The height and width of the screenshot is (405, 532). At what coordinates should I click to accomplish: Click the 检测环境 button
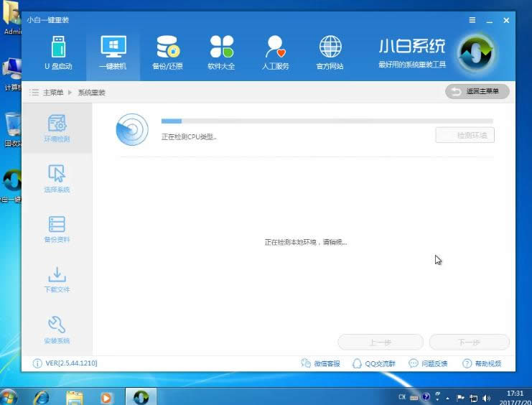point(465,135)
